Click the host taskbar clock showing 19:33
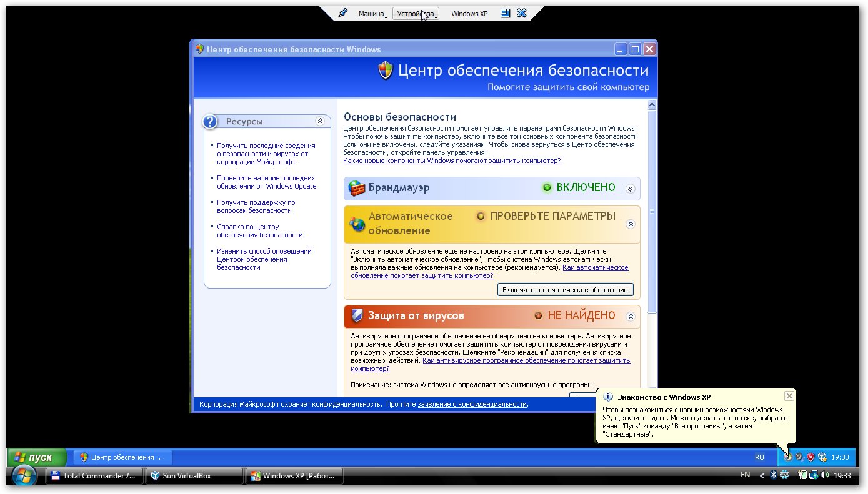The height and width of the screenshot is (494, 868). tap(842, 476)
